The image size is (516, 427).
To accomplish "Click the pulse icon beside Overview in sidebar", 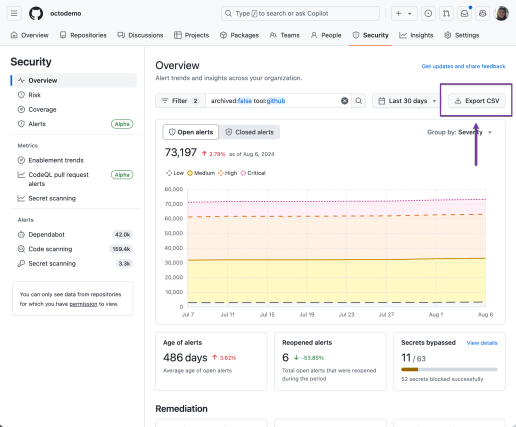I will click(21, 80).
